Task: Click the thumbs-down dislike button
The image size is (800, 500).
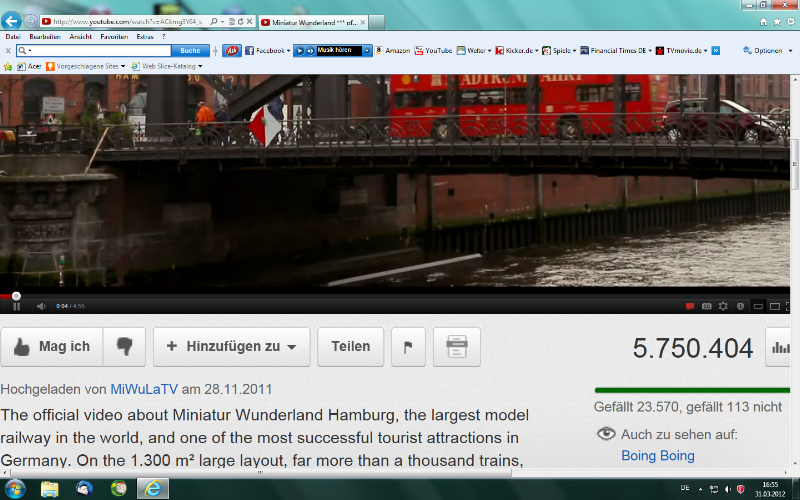Action: [125, 347]
